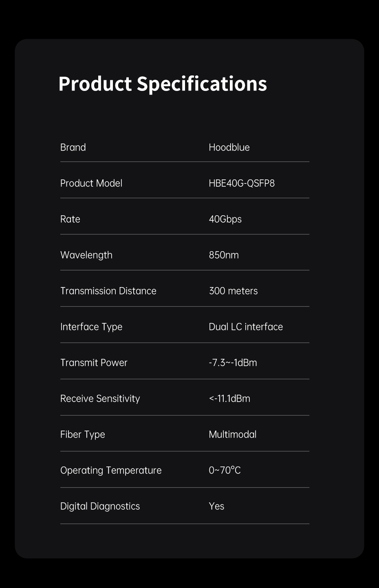Click the Transmit Power label
Screen dimensions: 379x588
click(94, 363)
